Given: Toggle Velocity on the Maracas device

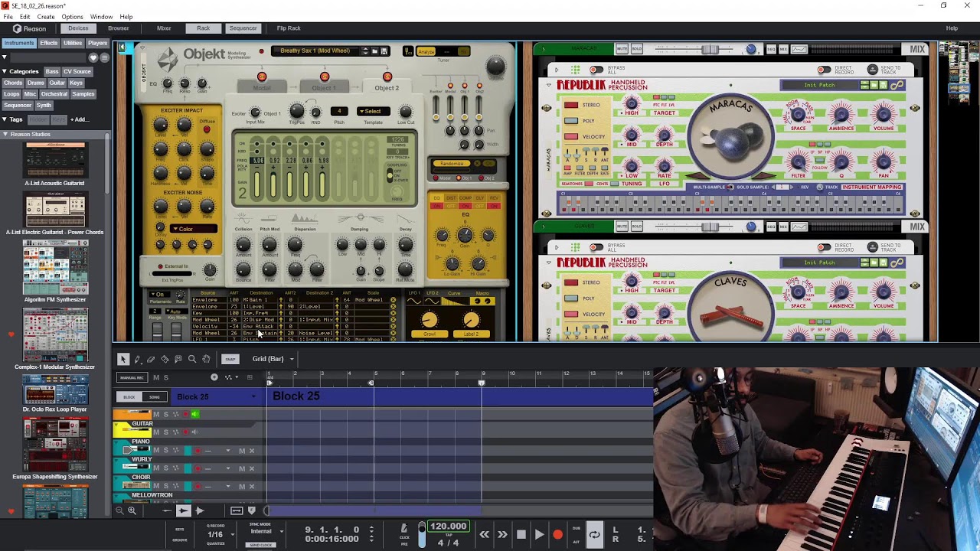Looking at the screenshot, I should coord(571,136).
